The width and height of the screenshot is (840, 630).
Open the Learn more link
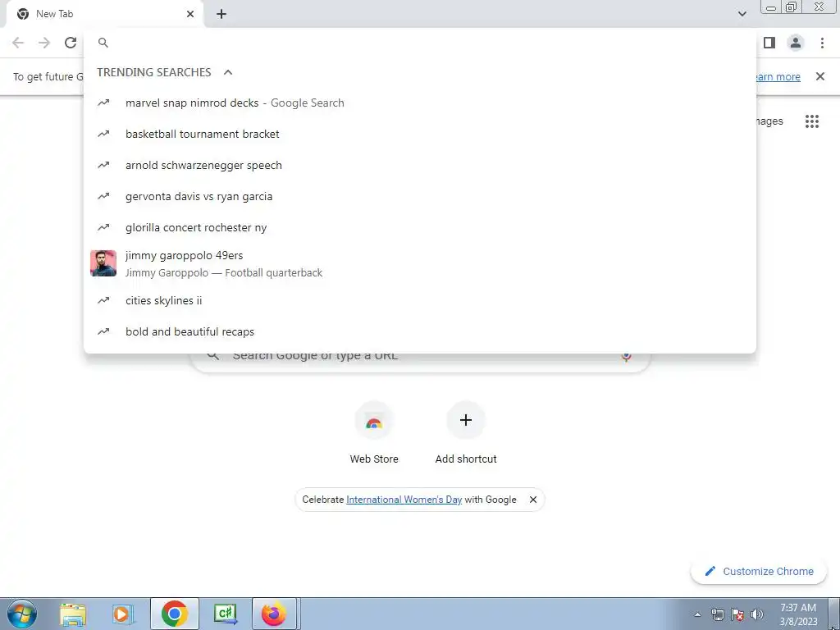click(778, 76)
